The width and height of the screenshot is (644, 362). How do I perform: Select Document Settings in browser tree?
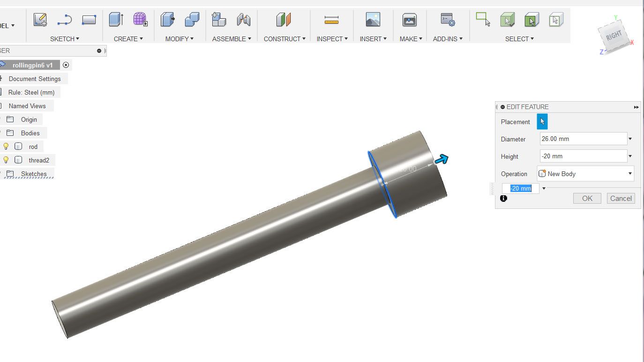[35, 79]
